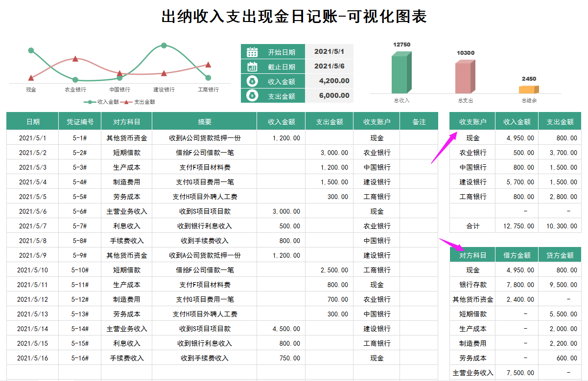Click the dashboard title text
This screenshot has height=381, width=588.
click(x=294, y=16)
